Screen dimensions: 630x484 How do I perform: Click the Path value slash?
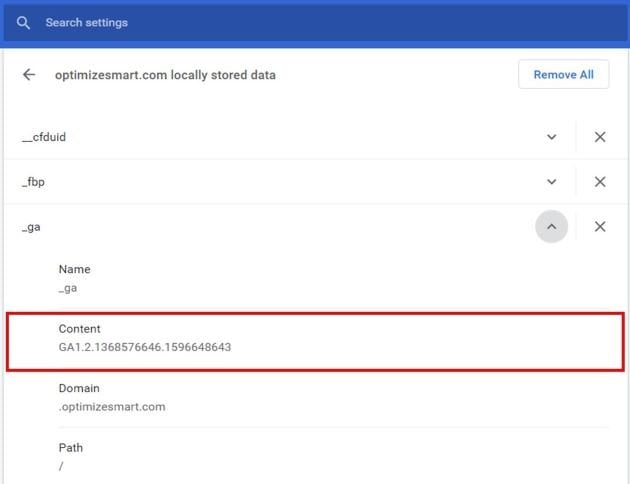(61, 466)
